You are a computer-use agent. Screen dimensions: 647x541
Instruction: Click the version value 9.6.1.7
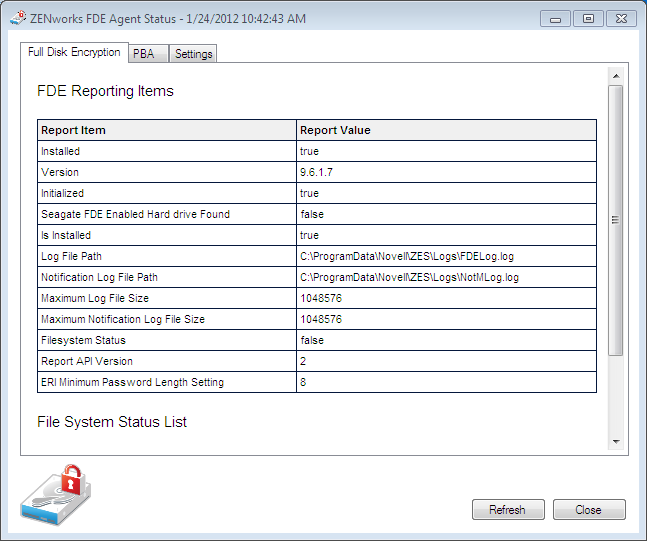(x=316, y=172)
